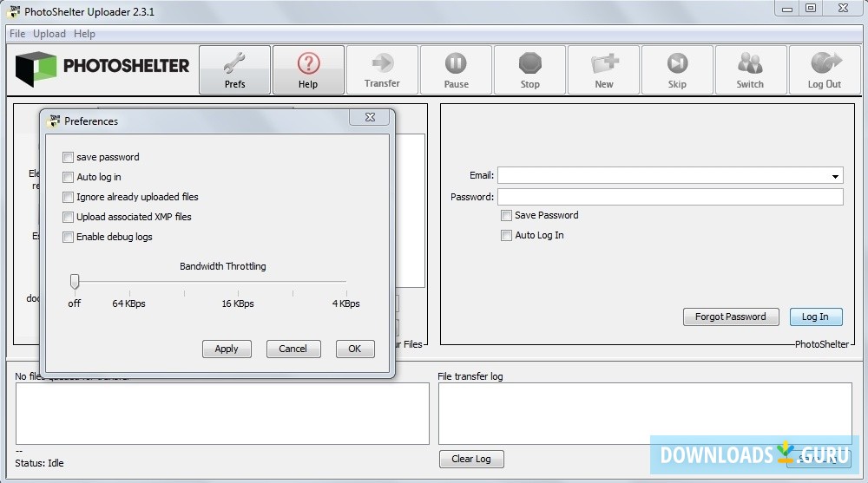Maximize the PhotoShelter Uploader window
The height and width of the screenshot is (483, 868).
pos(811,9)
